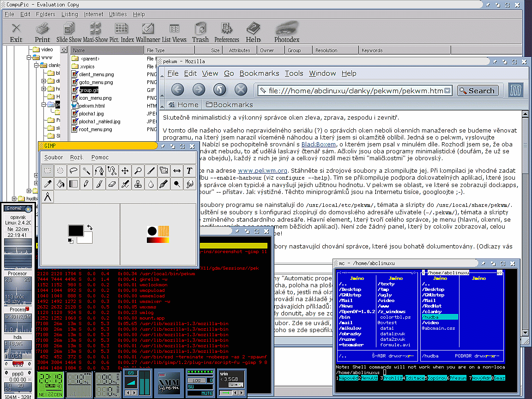Expand the hudba folder in tree
This screenshot has width=532, height=399.
(x=14, y=199)
